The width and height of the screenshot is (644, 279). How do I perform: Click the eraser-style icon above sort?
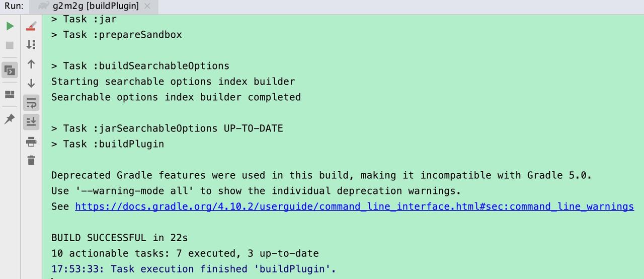(x=31, y=26)
